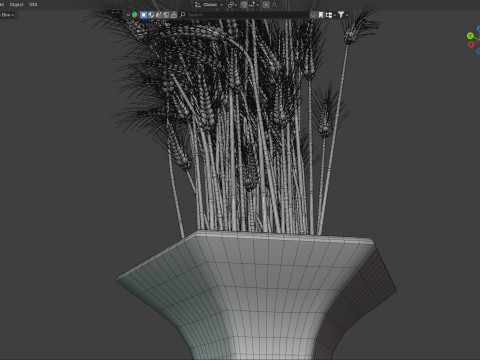This screenshot has height=360, width=480.
Task: Open the GIS menu in the header
Action: [x=33, y=5]
